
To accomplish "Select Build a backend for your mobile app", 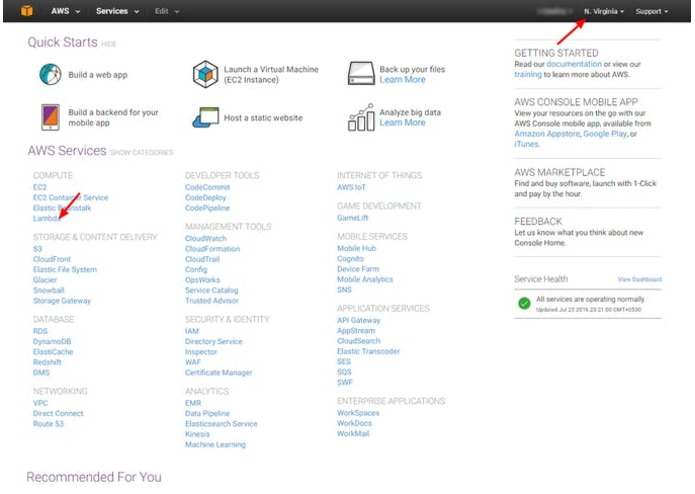I will 113,117.
